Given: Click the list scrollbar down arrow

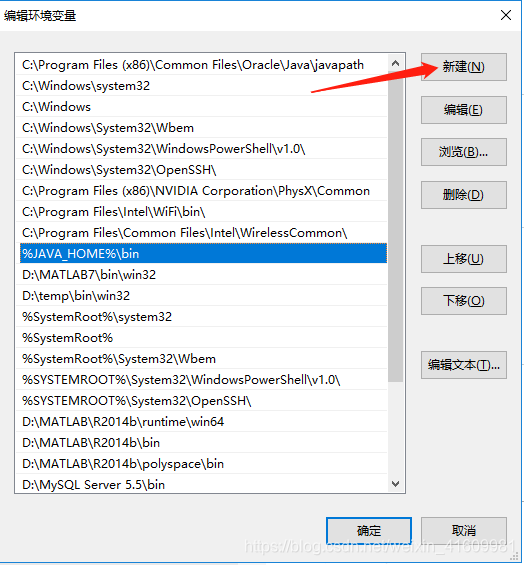Looking at the screenshot, I should [x=395, y=484].
